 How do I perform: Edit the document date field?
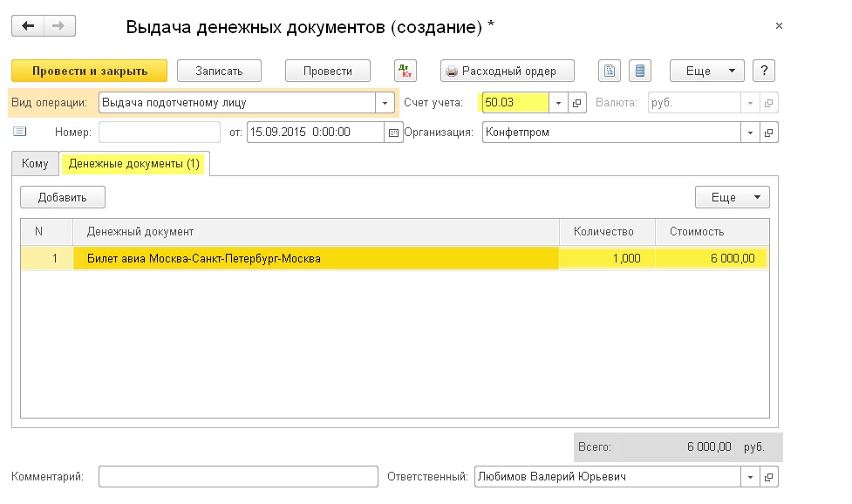tap(315, 133)
